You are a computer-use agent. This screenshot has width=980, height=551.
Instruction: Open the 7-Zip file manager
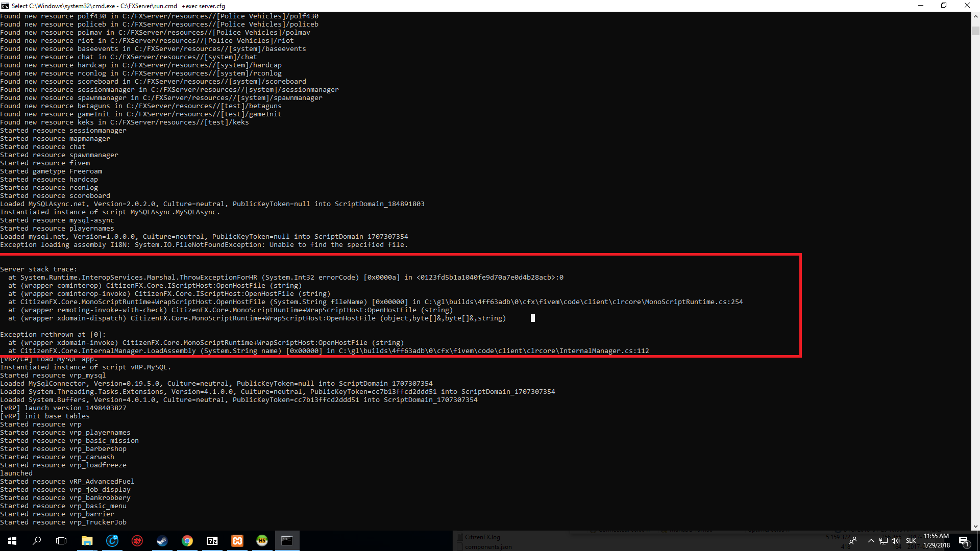[212, 541]
